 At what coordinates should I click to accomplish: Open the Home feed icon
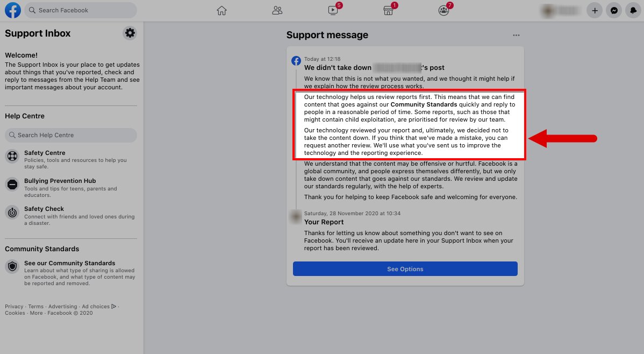(222, 11)
